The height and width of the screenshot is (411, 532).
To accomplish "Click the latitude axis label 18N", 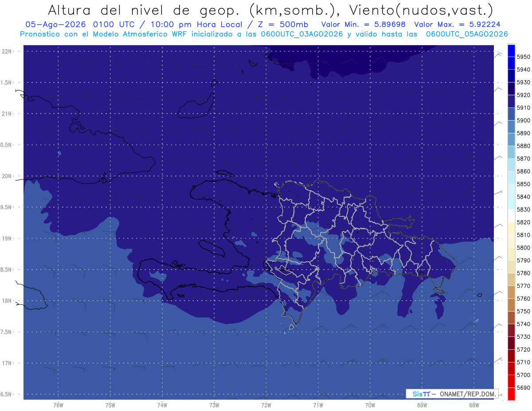I will click(8, 301).
